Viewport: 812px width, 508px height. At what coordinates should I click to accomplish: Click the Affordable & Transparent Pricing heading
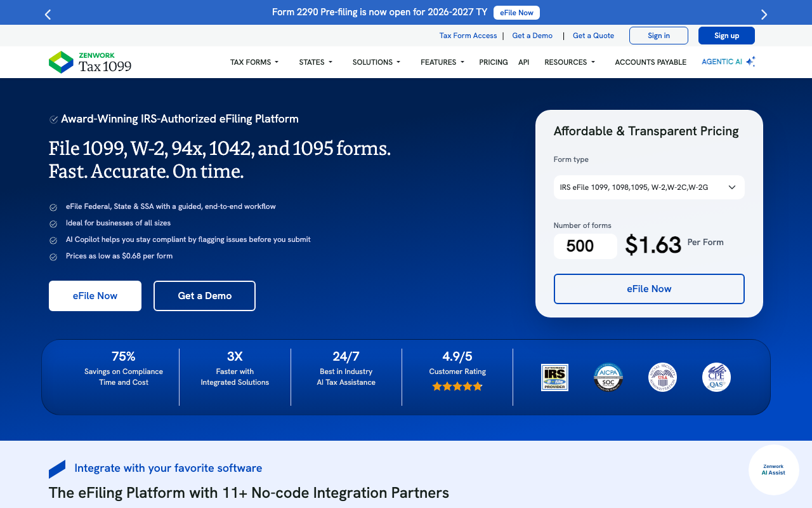point(646,131)
